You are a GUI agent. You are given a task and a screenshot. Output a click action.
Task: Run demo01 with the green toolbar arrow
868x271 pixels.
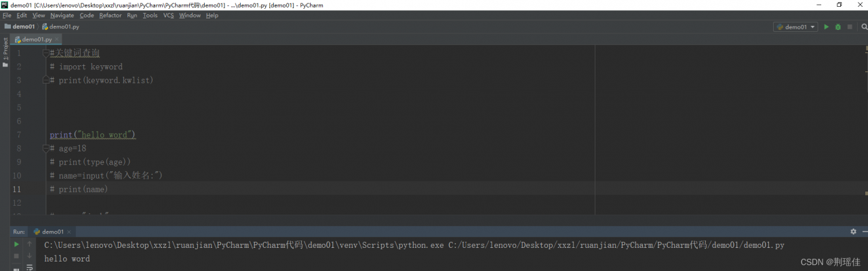pos(826,26)
